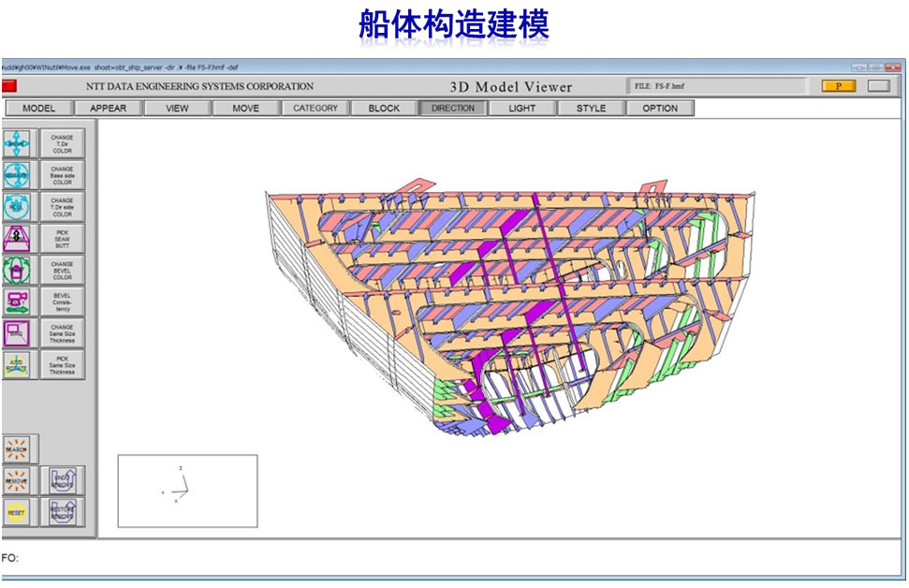
Task: Click the AXIS ROTATE icon
Action: [x=17, y=365]
